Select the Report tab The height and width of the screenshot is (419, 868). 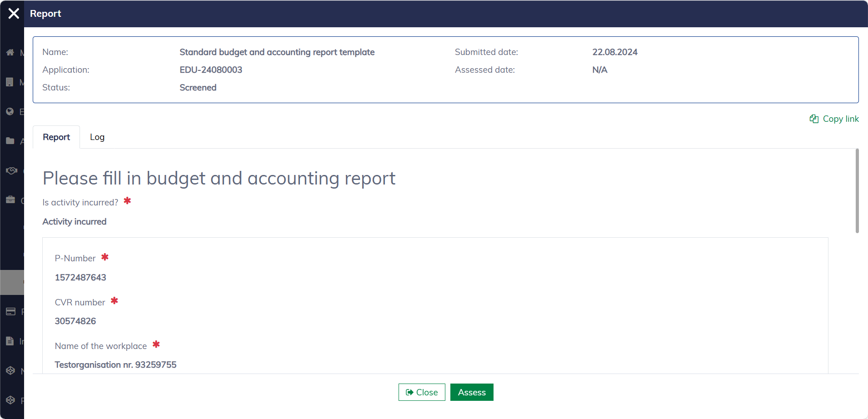pos(56,137)
